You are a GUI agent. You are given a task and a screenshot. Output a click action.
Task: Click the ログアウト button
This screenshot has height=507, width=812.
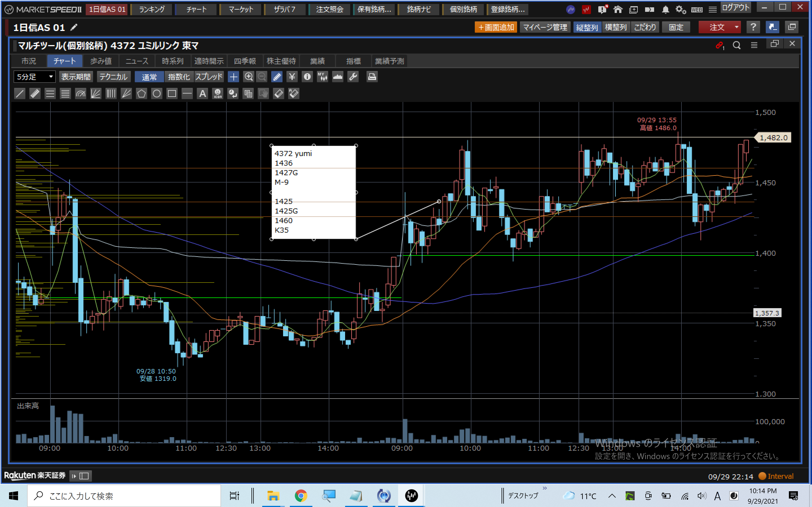(x=736, y=7)
